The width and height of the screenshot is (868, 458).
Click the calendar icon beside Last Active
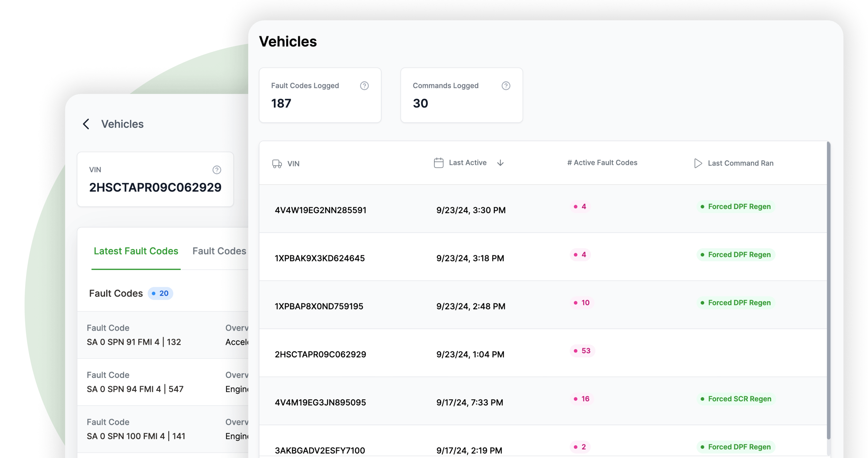(438, 163)
